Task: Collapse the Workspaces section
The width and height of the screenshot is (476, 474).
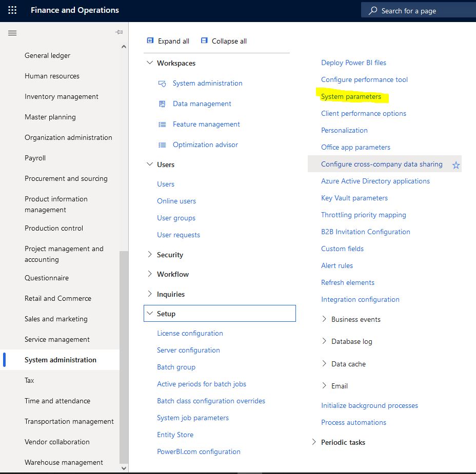Action: [150, 63]
